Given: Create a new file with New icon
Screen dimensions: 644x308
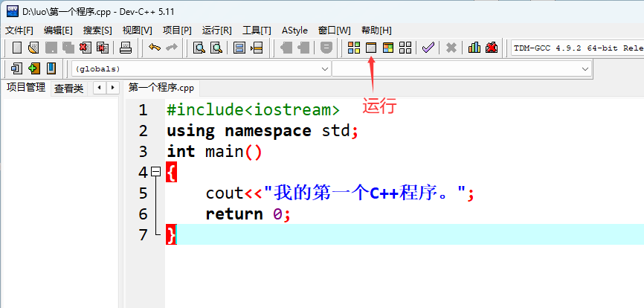Looking at the screenshot, I should 16,48.
